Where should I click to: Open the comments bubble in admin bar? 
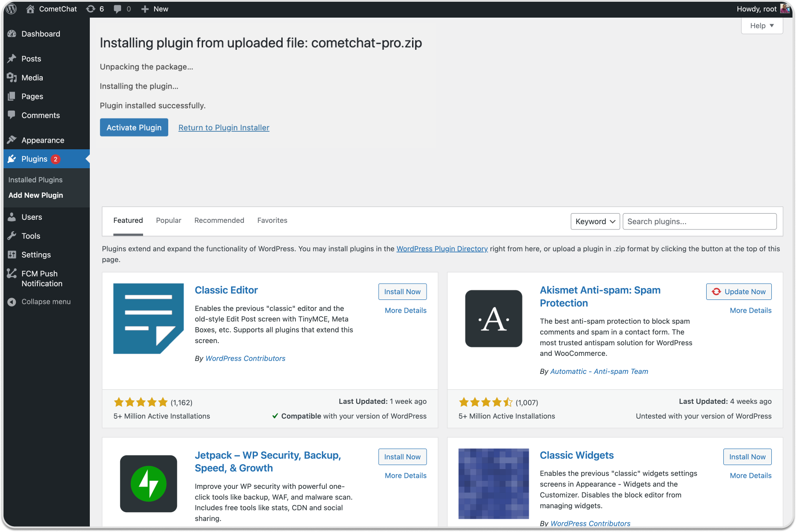[118, 9]
